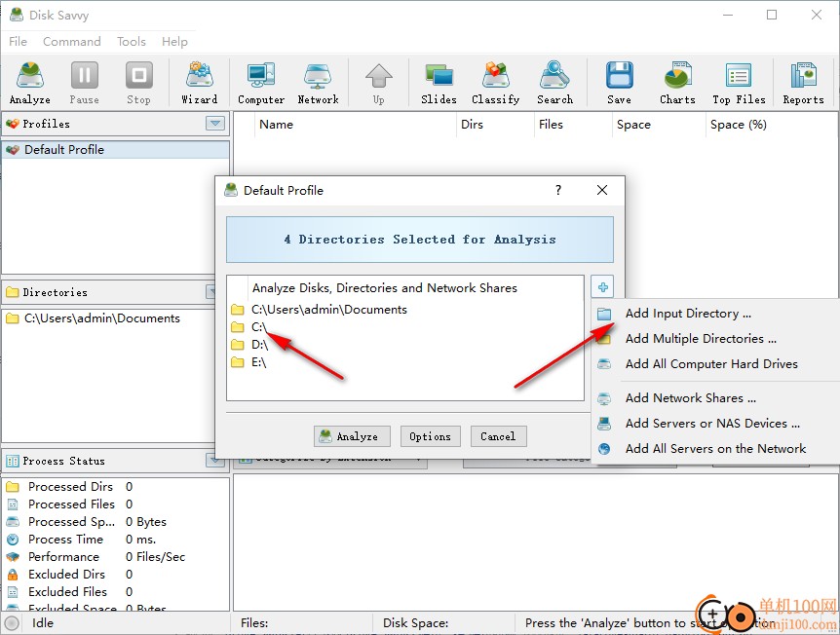
Task: Select C:\Users\admin\Documents in Directories panel
Action: point(116,318)
